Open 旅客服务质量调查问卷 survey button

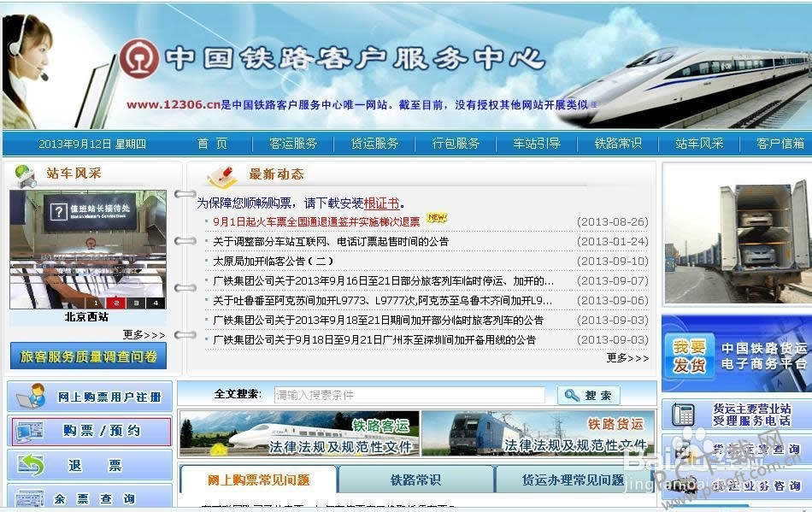coord(88,356)
